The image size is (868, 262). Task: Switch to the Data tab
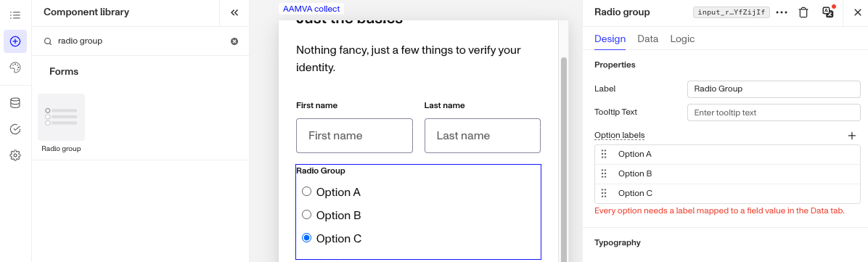click(x=647, y=38)
